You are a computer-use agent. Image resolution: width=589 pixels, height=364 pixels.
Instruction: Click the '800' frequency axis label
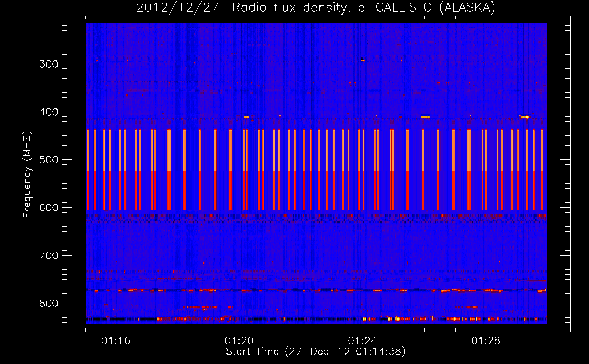tap(49, 304)
